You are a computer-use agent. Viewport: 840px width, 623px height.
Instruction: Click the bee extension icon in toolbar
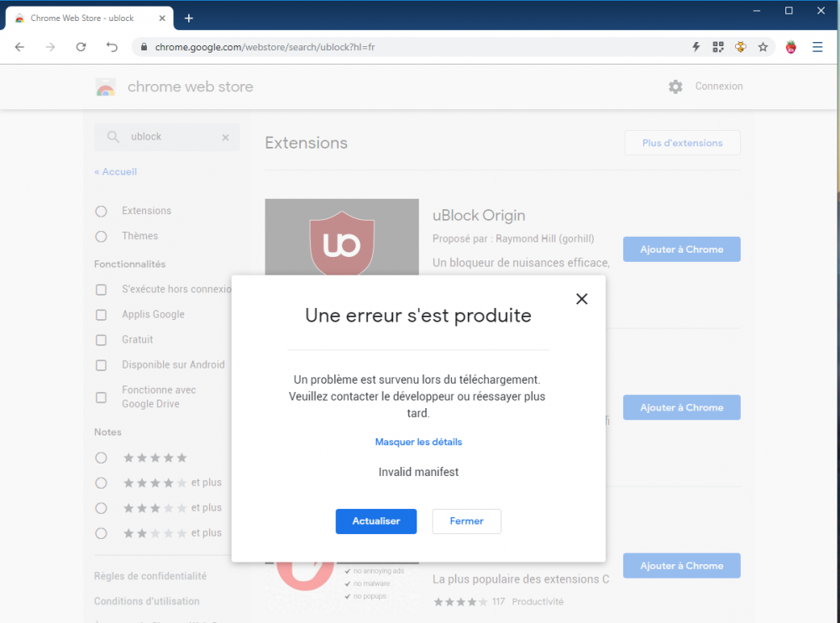pos(740,47)
